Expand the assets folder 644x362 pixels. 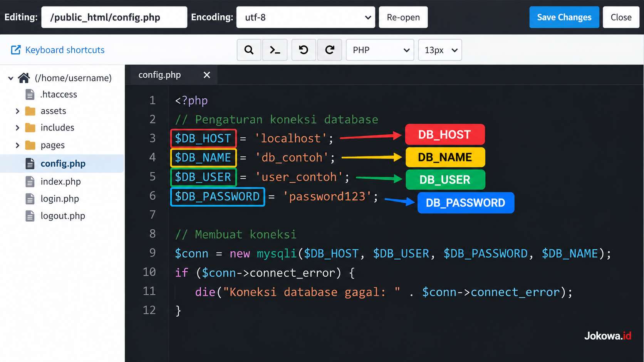(17, 111)
